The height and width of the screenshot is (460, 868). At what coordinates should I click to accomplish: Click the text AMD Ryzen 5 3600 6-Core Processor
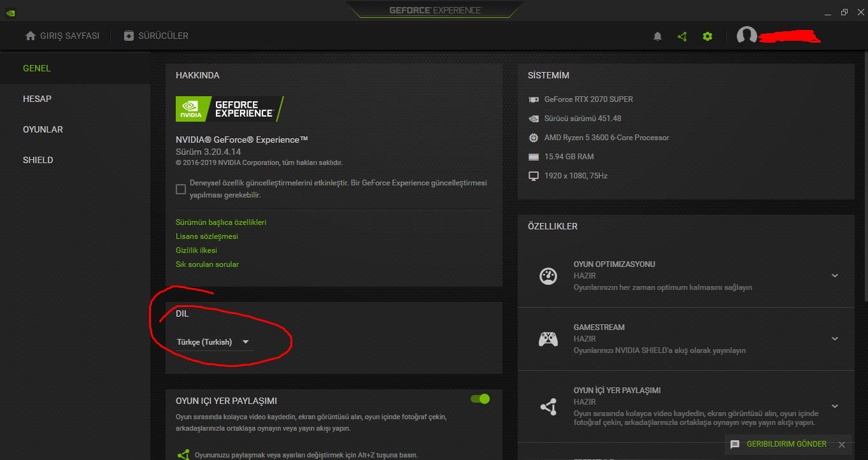pos(607,138)
